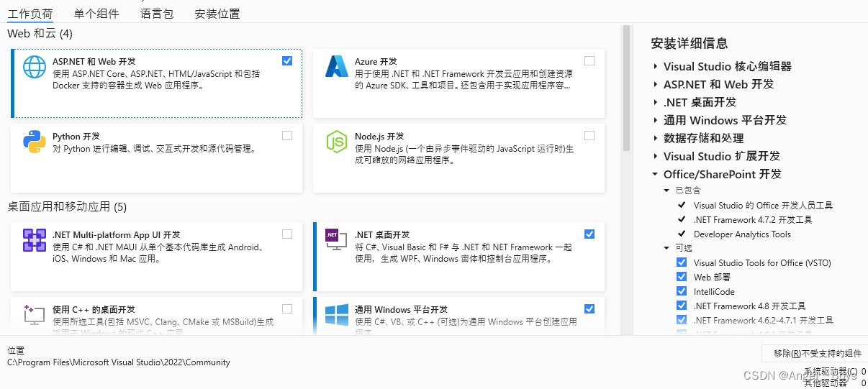Check the Python 开发 workload checkbox
This screenshot has width=868, height=389.
287,135
